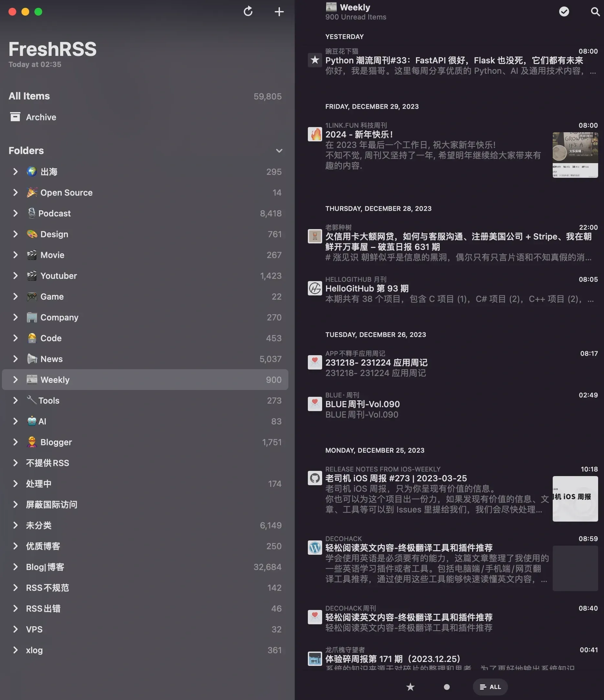604x700 pixels.
Task: Switch to the ALL items filter
Action: 490,687
